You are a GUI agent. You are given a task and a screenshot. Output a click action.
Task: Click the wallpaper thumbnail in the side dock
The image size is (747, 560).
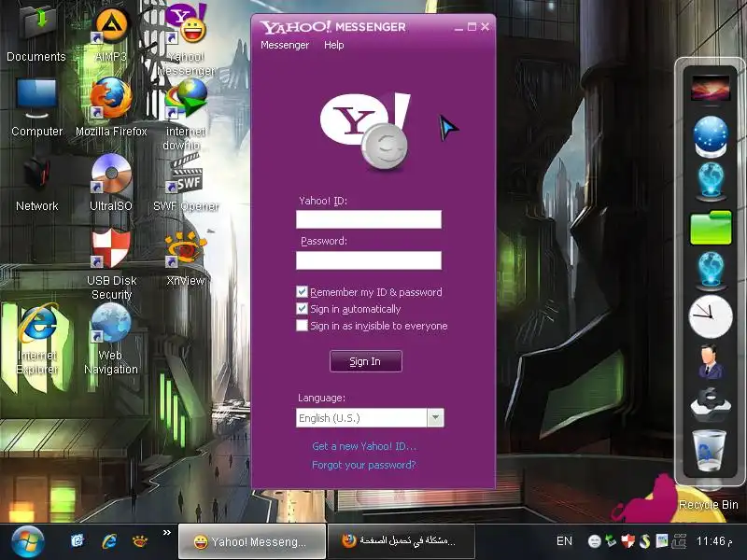(x=711, y=87)
